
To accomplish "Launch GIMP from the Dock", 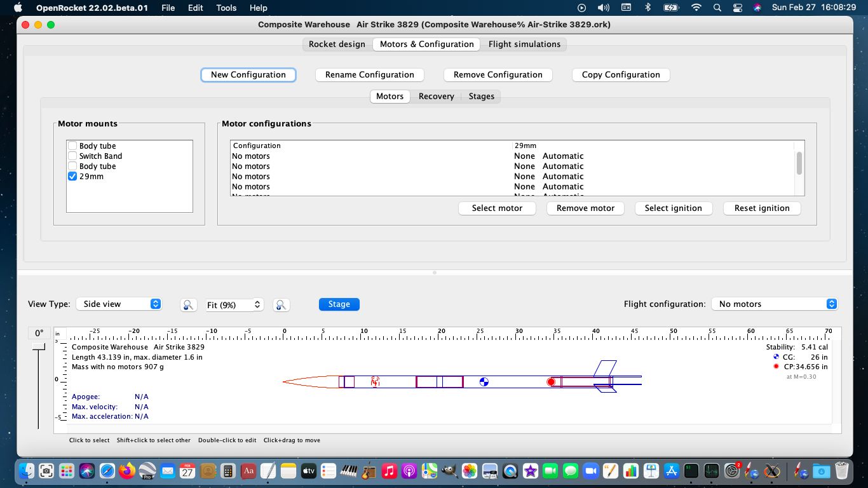I will [449, 471].
